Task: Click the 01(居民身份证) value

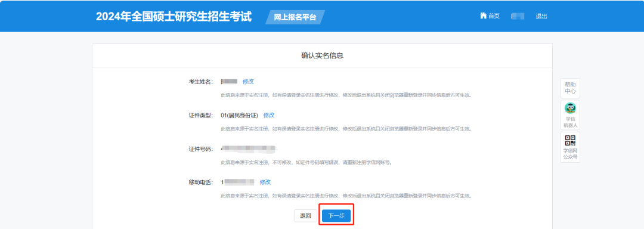Action: 240,115
